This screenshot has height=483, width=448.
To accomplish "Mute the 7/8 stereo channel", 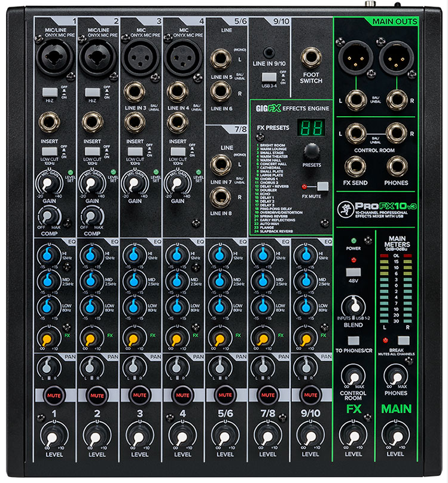I will tap(268, 395).
